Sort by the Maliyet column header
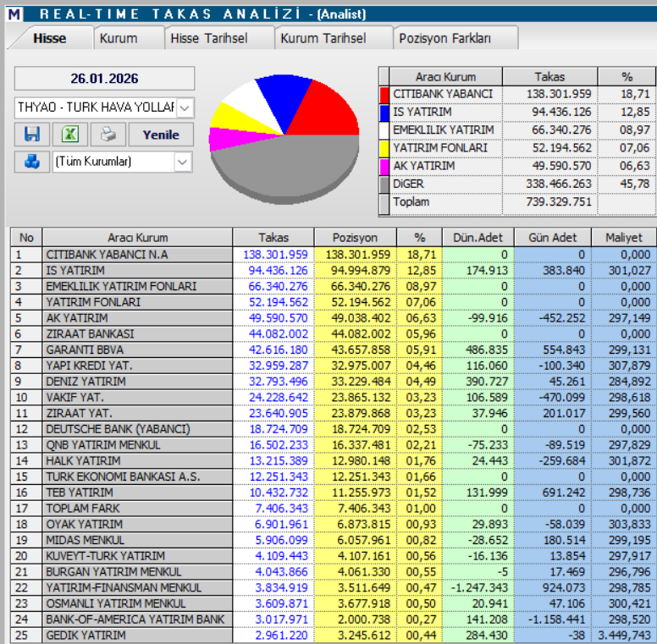This screenshot has width=657, height=644. point(624,238)
